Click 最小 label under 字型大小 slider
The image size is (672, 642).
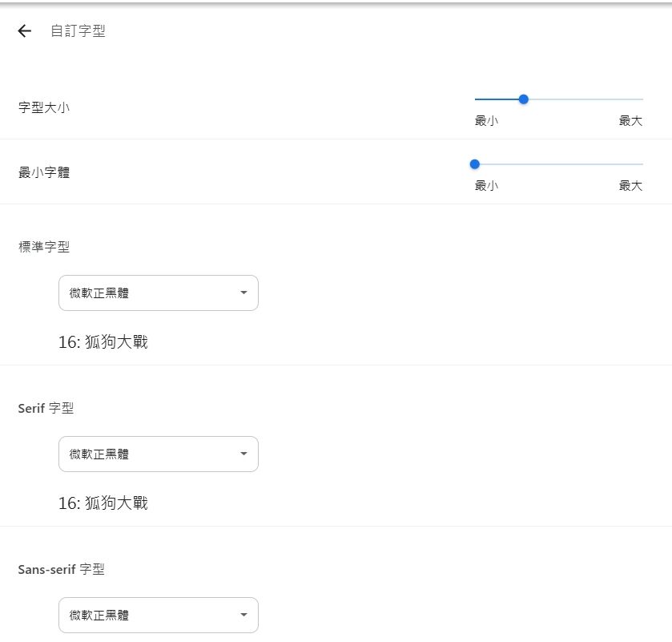(486, 121)
